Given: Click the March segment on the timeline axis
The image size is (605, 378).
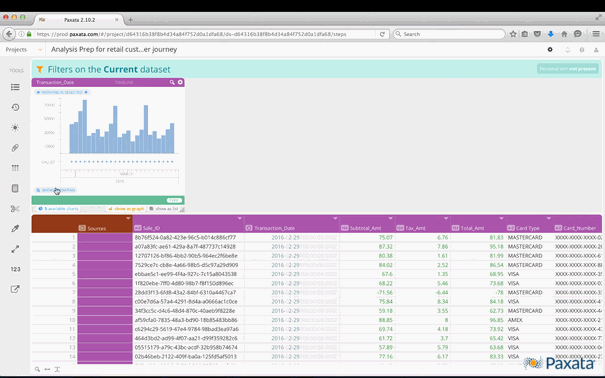Looking at the screenshot, I should [x=127, y=174].
